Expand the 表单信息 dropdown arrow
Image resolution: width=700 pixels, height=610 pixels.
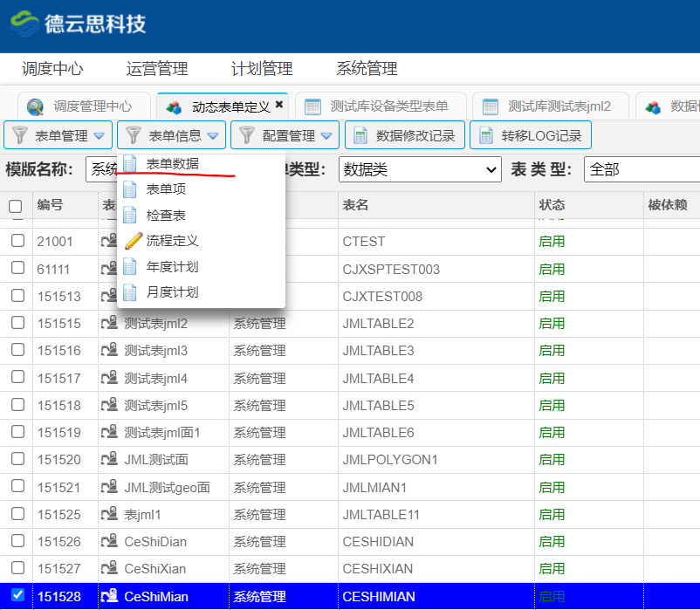pyautogui.click(x=213, y=135)
